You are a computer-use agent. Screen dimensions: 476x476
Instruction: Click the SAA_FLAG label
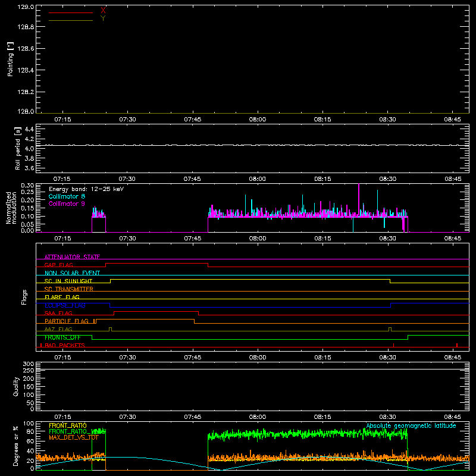[58, 313]
